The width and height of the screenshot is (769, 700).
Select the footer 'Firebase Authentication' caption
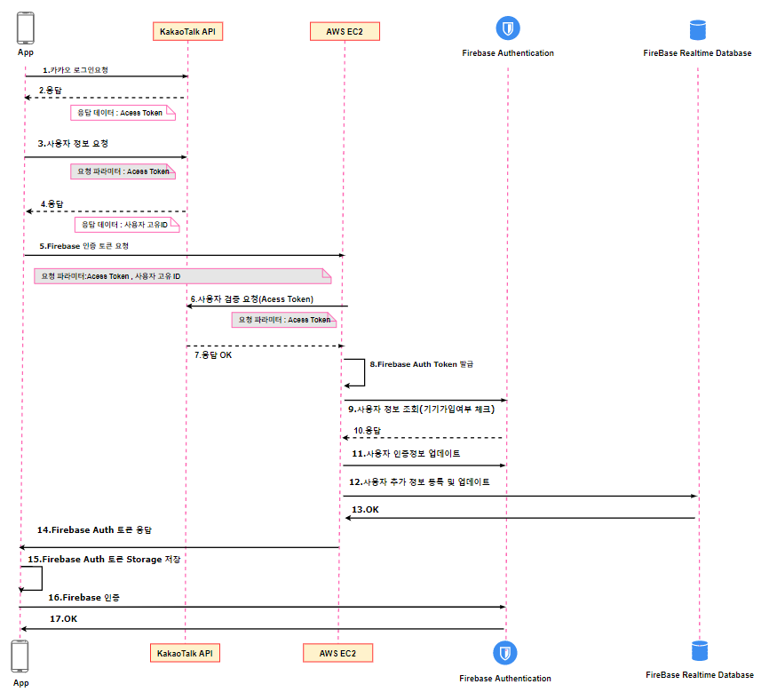pyautogui.click(x=505, y=679)
